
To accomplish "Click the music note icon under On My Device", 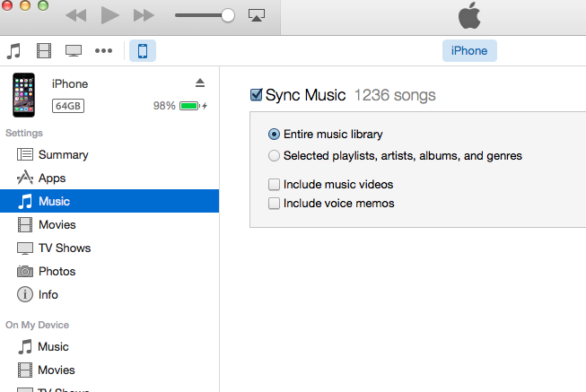I will pyautogui.click(x=25, y=347).
